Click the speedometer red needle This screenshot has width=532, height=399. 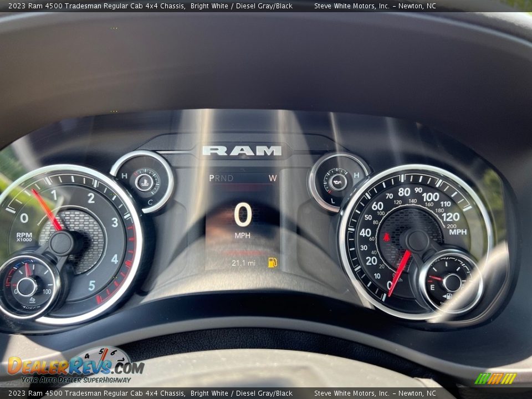click(400, 273)
